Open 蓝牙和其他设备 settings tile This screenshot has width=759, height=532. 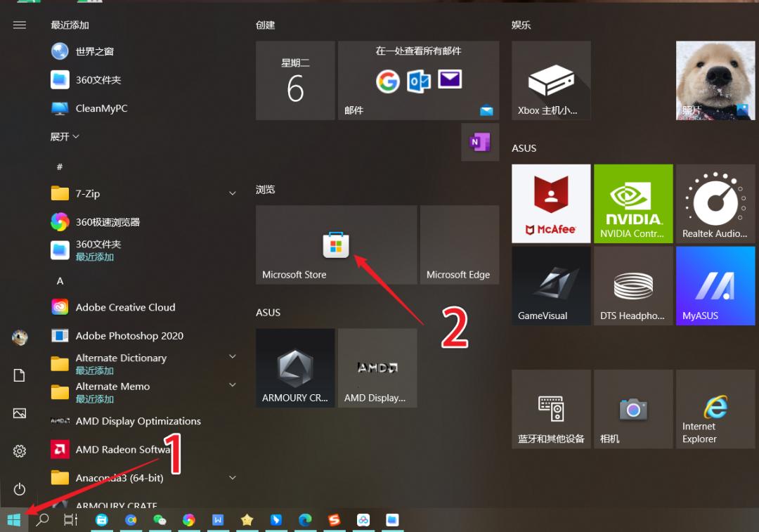click(x=551, y=409)
